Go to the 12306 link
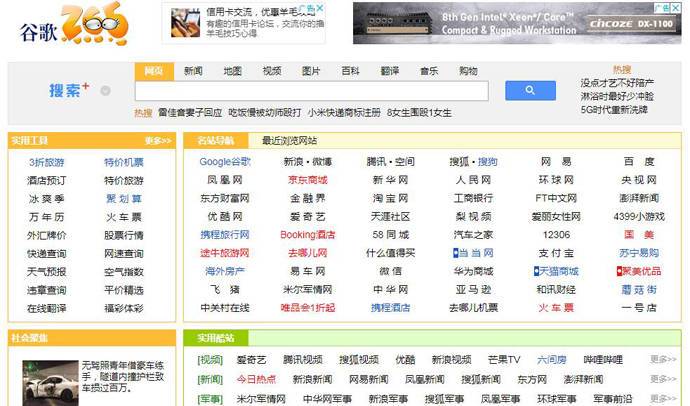The image size is (690, 406). pyautogui.click(x=556, y=235)
